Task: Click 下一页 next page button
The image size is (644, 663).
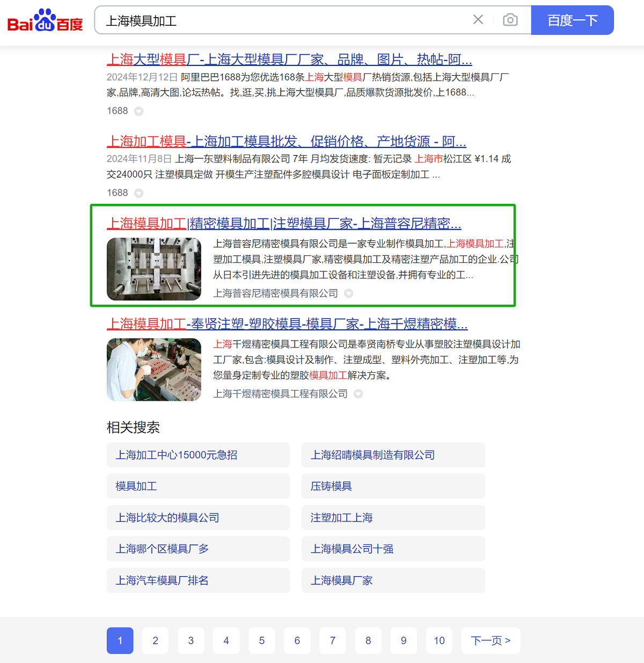Action: tap(491, 640)
